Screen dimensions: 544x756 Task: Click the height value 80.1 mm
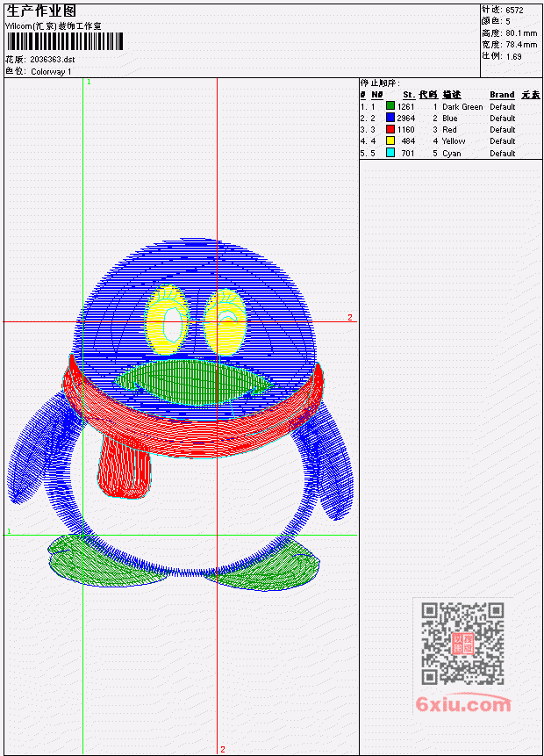521,32
